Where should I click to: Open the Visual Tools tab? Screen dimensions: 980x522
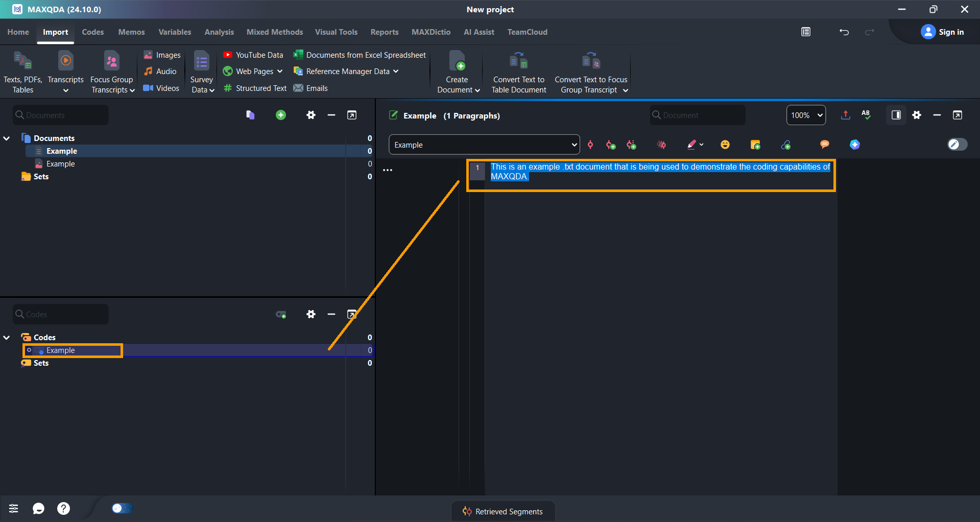pyautogui.click(x=336, y=32)
